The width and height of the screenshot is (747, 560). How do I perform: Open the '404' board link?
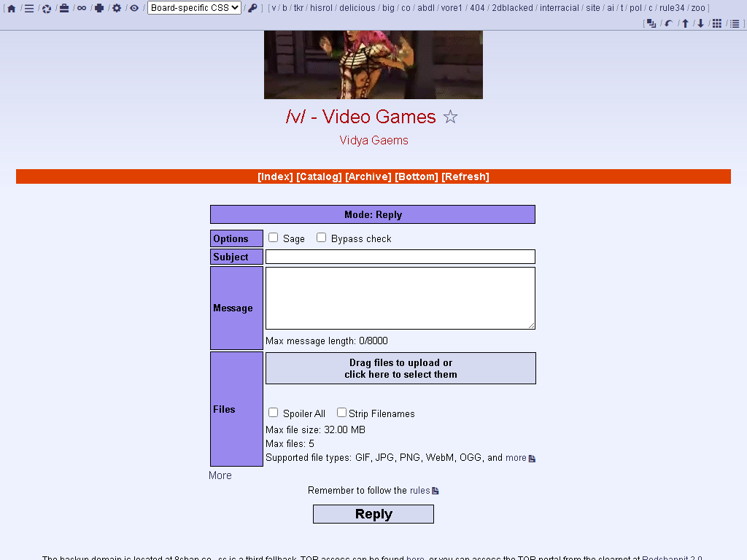click(477, 8)
